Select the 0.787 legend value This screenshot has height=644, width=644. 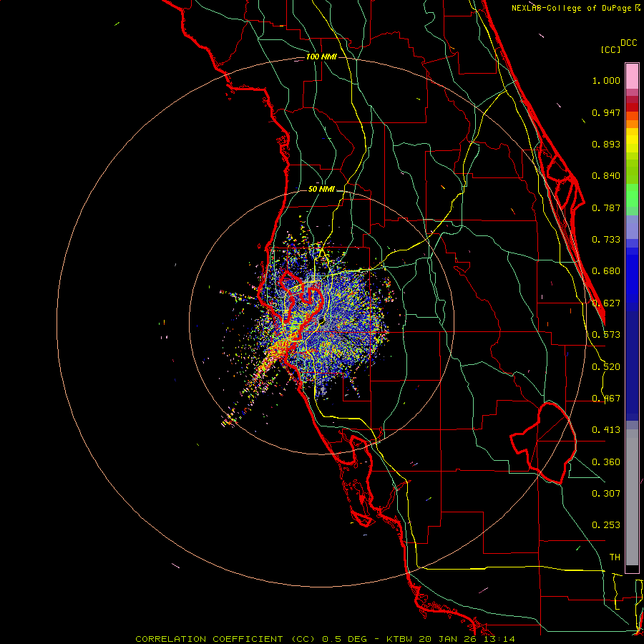pyautogui.click(x=606, y=208)
